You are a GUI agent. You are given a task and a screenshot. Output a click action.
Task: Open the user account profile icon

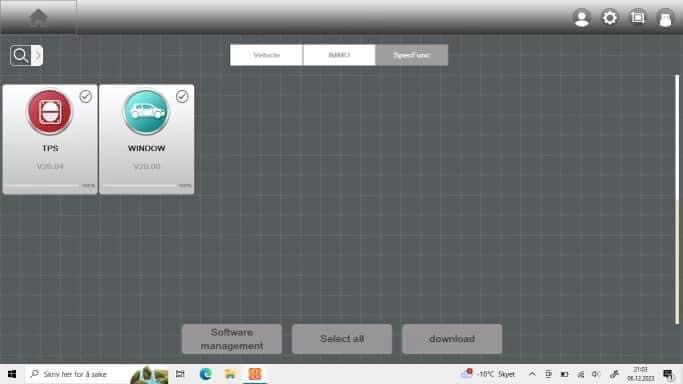tap(582, 18)
